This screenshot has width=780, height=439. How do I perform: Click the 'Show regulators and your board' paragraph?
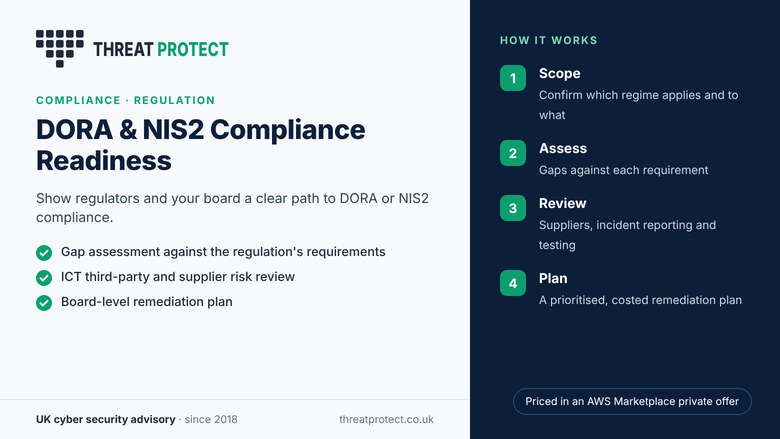coord(232,208)
